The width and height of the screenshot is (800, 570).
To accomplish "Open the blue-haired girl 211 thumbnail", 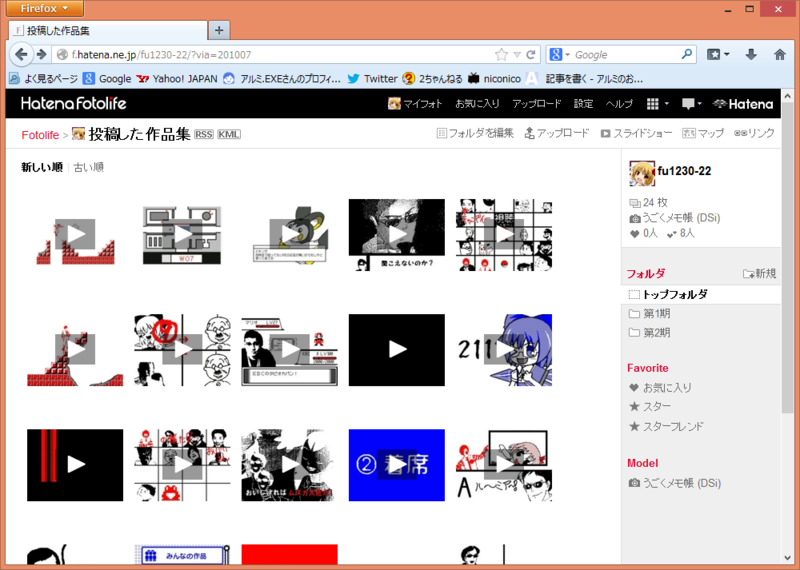I will point(504,350).
